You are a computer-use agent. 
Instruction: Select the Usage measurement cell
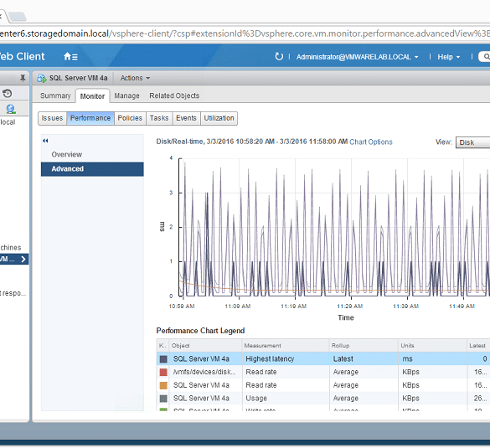pyautogui.click(x=286, y=399)
